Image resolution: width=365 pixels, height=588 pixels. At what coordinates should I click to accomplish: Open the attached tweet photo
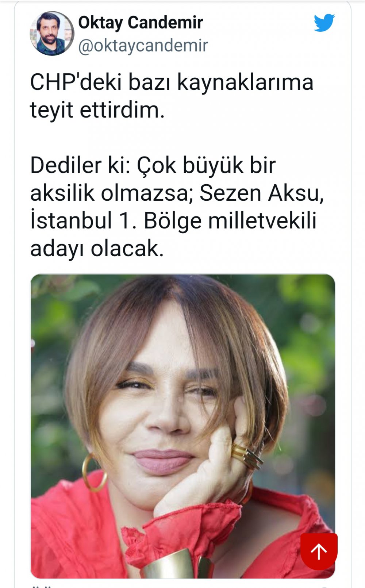(x=182, y=426)
